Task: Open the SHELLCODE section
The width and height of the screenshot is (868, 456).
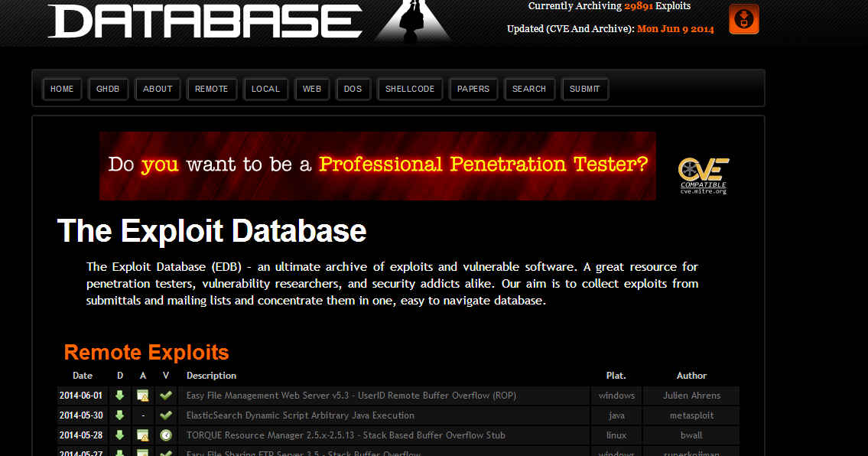Action: point(410,89)
